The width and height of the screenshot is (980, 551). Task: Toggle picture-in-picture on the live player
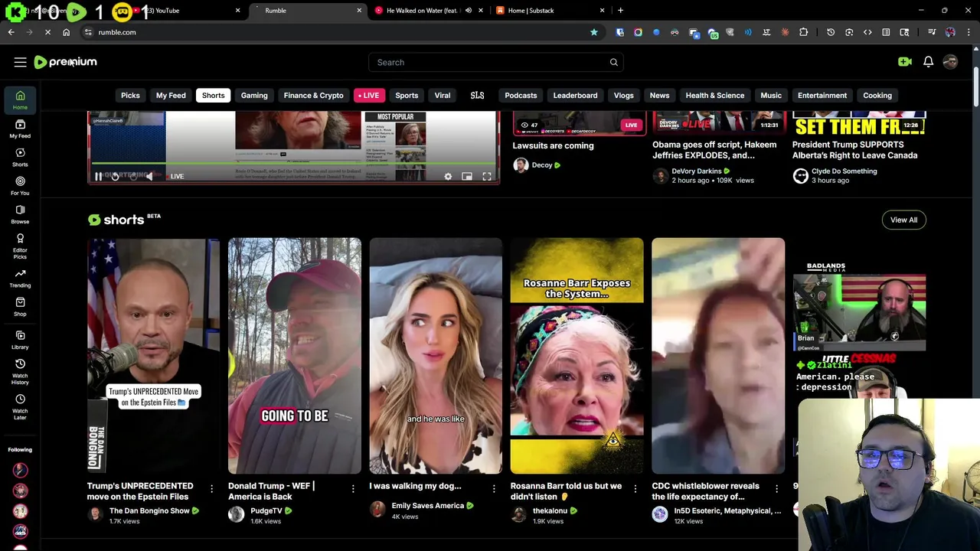pyautogui.click(x=467, y=177)
